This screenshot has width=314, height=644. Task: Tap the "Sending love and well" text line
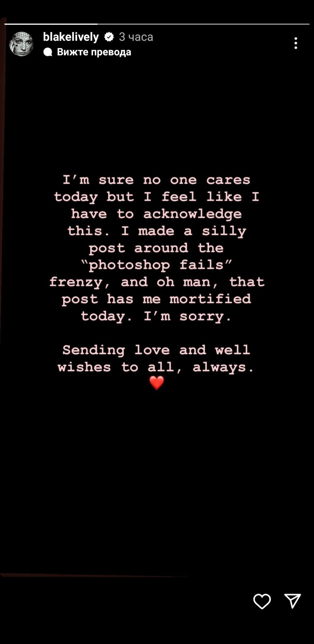pyautogui.click(x=156, y=350)
